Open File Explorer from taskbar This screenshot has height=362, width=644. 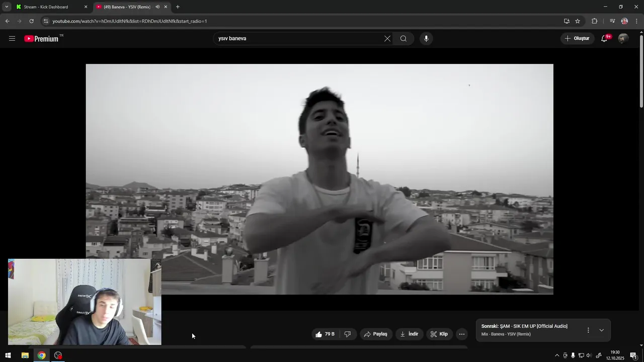pos(25,355)
